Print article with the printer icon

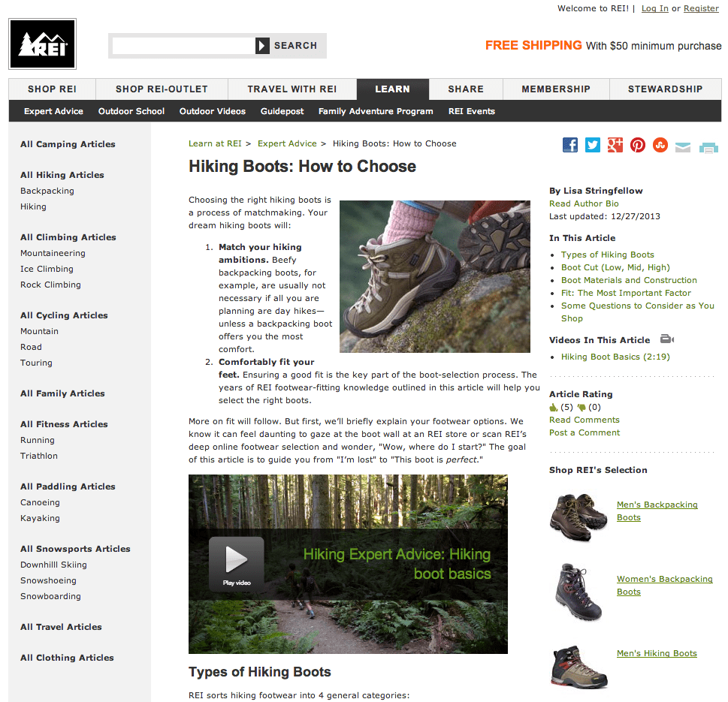pyautogui.click(x=708, y=148)
